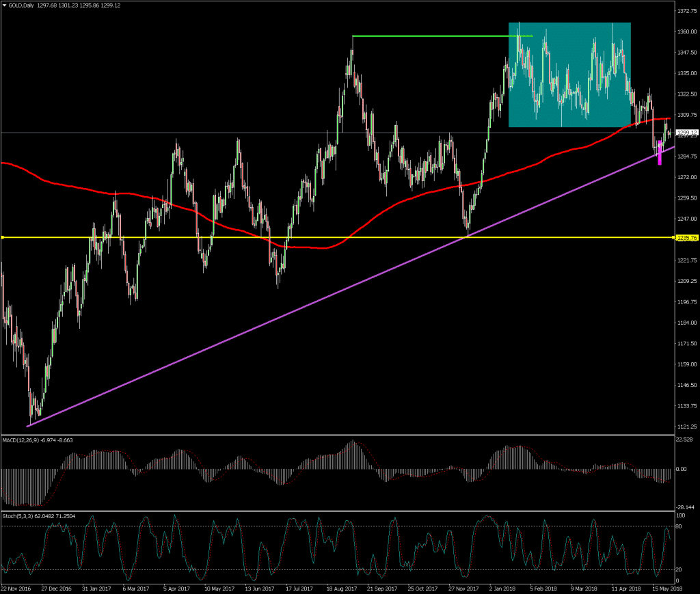
Task: Select the magenta vertical marker bar
Action: coord(660,154)
